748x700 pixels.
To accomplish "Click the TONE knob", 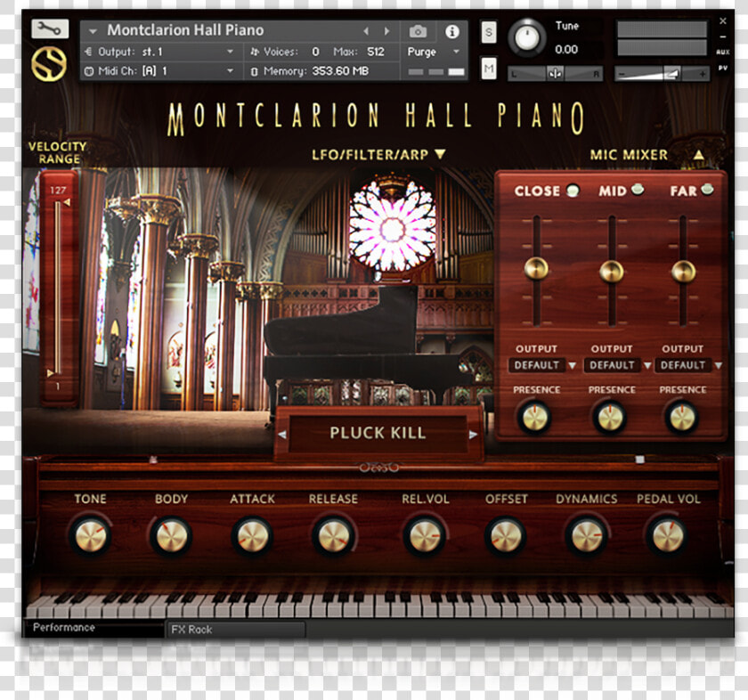I will [90, 536].
